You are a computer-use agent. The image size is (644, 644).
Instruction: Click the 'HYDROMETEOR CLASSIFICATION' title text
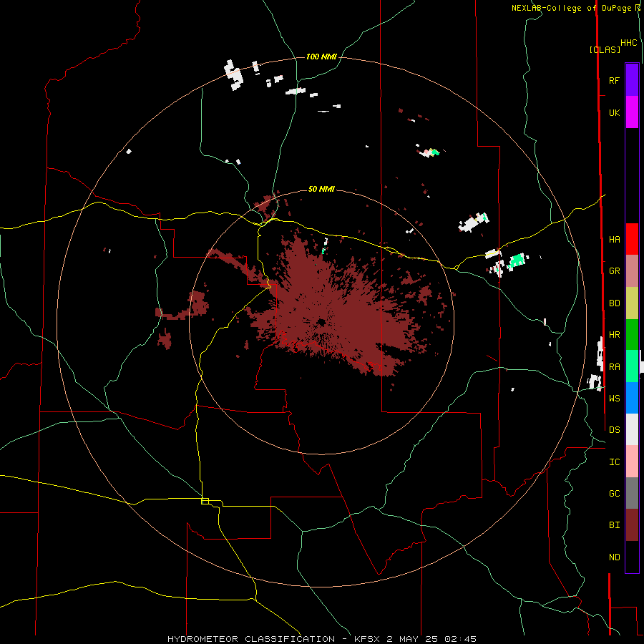coord(251,639)
